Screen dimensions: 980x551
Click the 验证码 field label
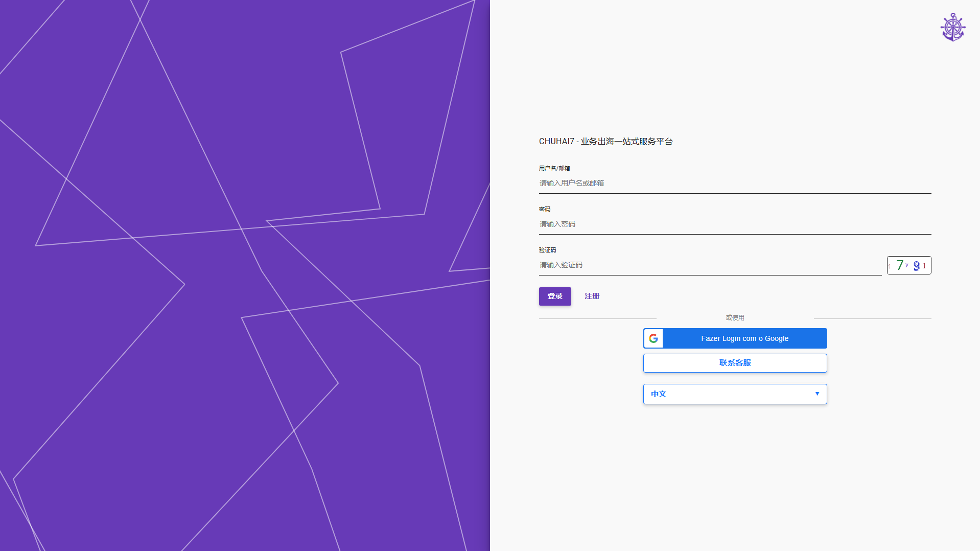(x=547, y=250)
